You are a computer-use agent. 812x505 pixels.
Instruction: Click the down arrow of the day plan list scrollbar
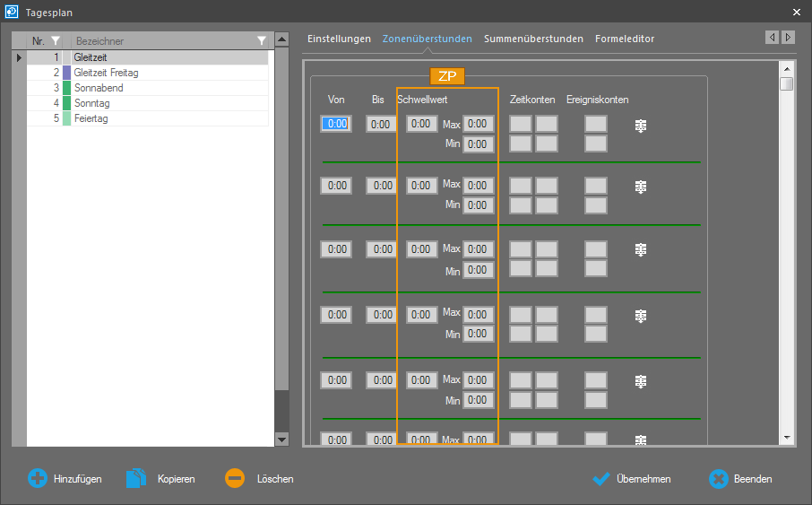tap(282, 440)
